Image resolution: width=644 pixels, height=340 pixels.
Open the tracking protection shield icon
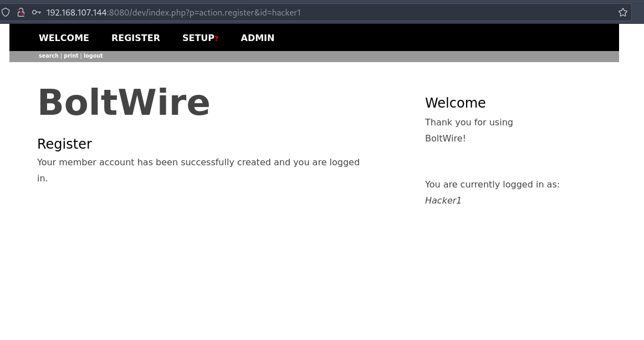(x=6, y=12)
